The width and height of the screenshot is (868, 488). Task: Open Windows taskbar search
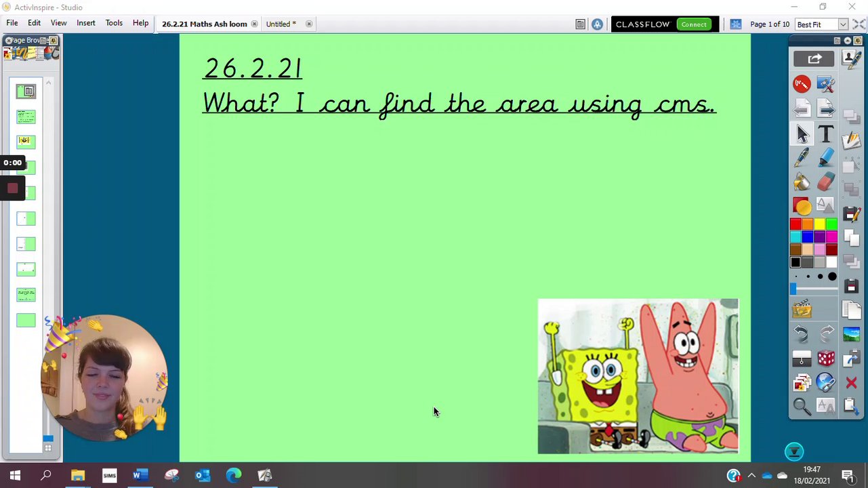(46, 476)
